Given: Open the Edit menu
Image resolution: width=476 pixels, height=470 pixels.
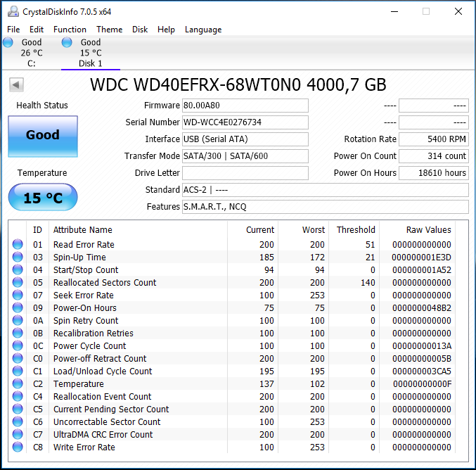Looking at the screenshot, I should [37, 30].
